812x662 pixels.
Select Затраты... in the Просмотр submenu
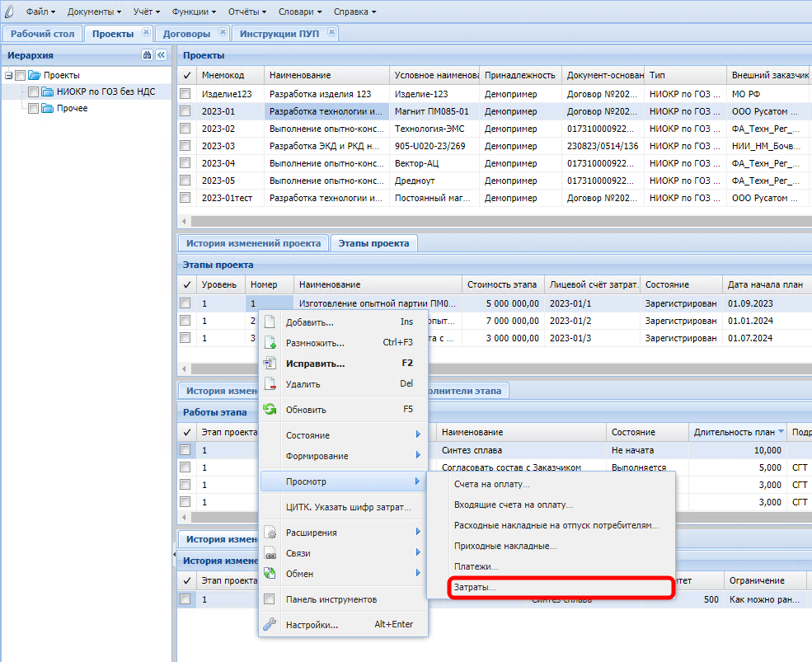pyautogui.click(x=476, y=588)
